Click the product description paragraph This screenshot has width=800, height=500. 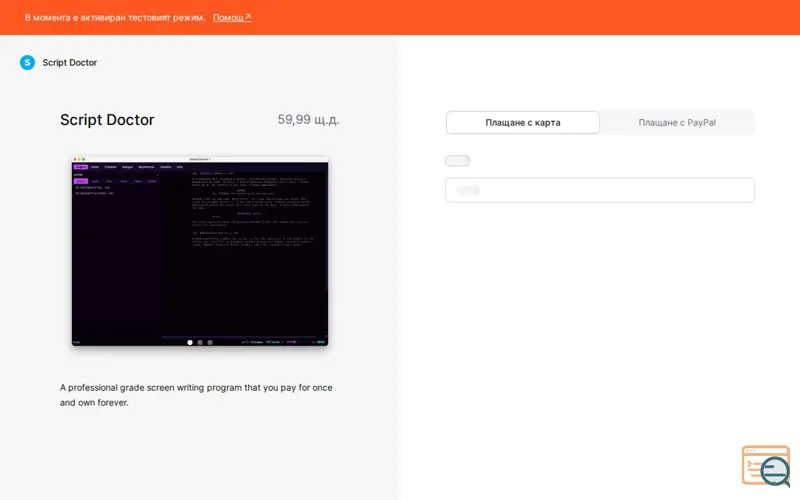point(196,395)
